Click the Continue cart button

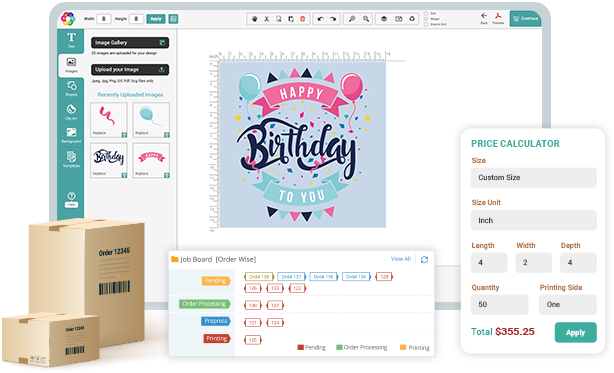[526, 18]
